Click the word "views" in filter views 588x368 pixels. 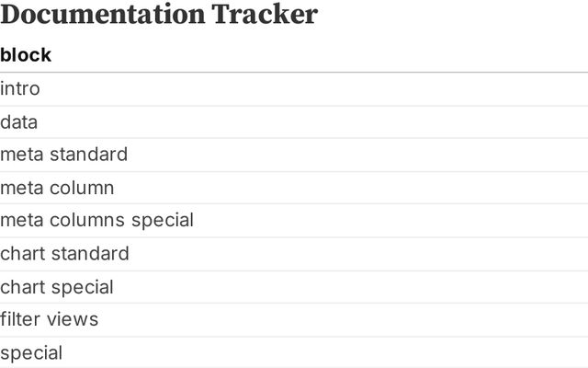75,319
